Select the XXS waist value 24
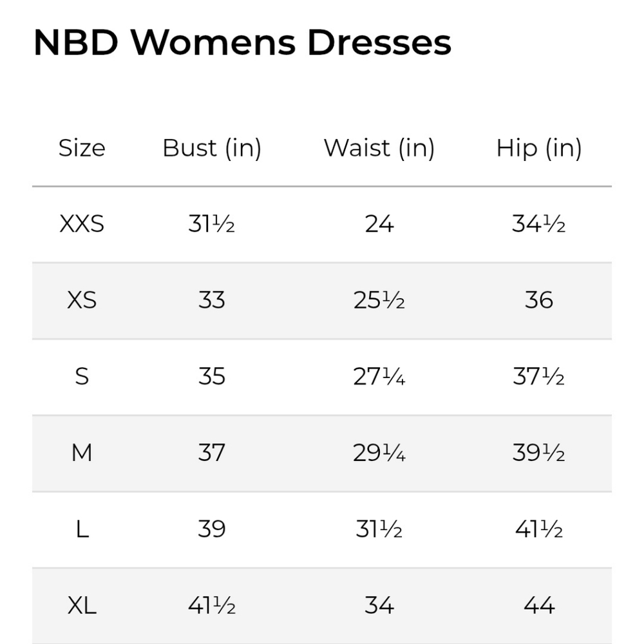The width and height of the screenshot is (644, 644). [x=379, y=224]
